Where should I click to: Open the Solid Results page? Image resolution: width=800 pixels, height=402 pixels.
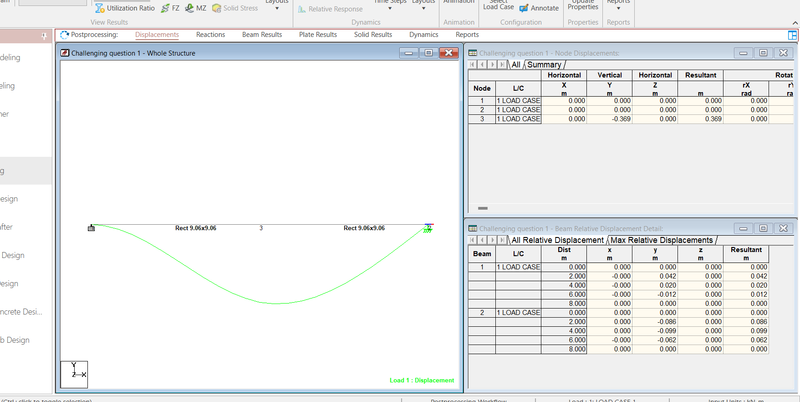click(x=373, y=35)
